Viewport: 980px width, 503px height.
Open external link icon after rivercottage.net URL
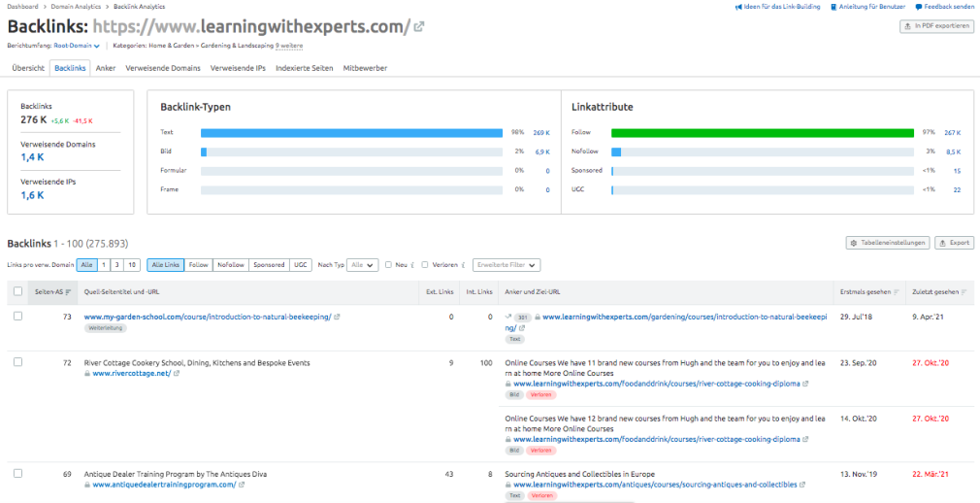[177, 374]
